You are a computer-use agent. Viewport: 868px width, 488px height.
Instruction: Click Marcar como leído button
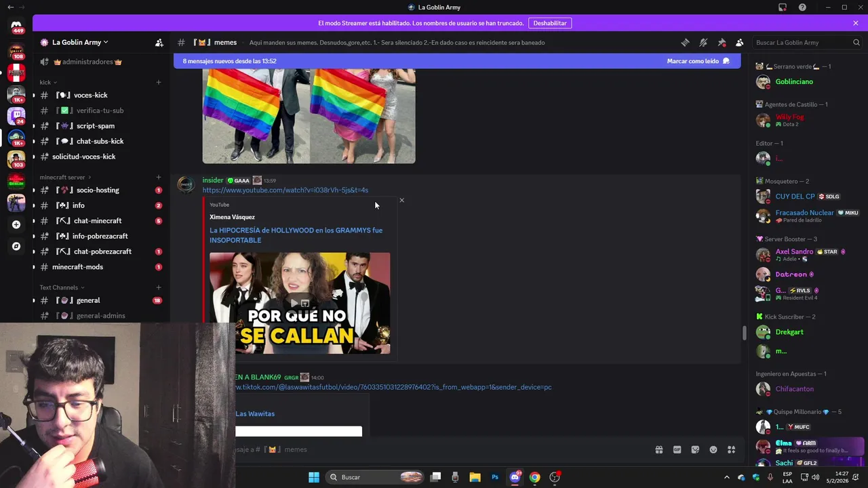pyautogui.click(x=698, y=61)
